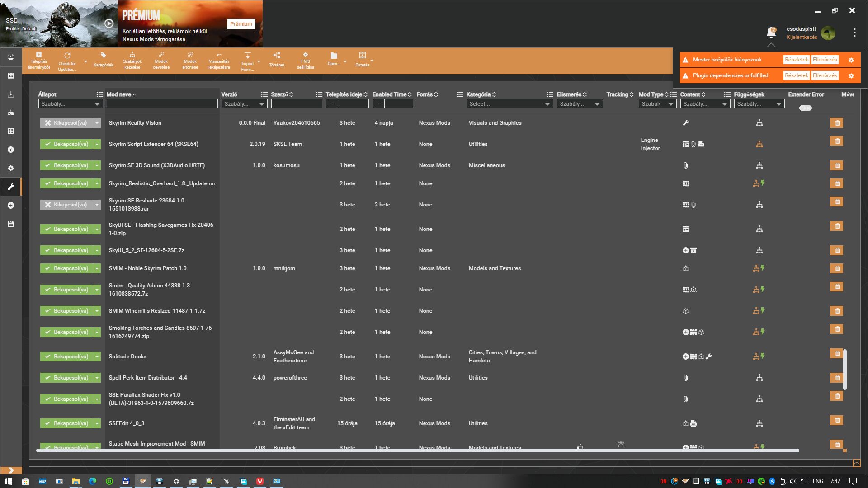Sort by Forrás column header
The width and height of the screenshot is (868, 488).
(x=427, y=94)
